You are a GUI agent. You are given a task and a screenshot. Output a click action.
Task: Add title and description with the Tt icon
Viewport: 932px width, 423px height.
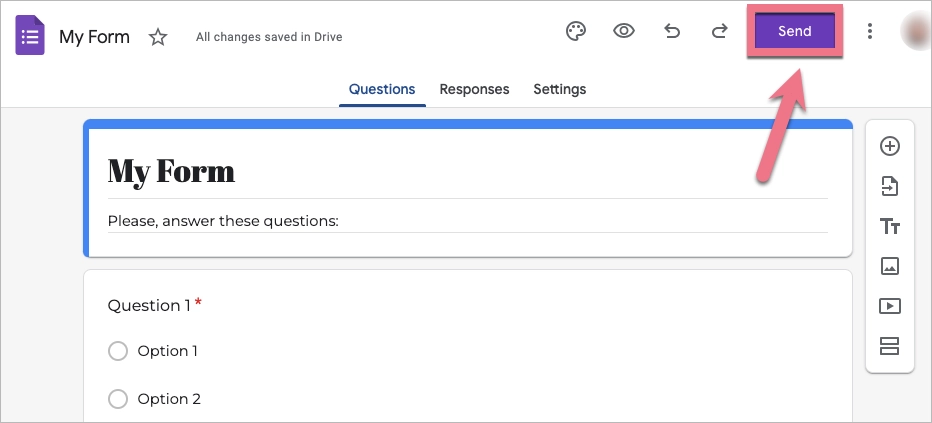889,227
